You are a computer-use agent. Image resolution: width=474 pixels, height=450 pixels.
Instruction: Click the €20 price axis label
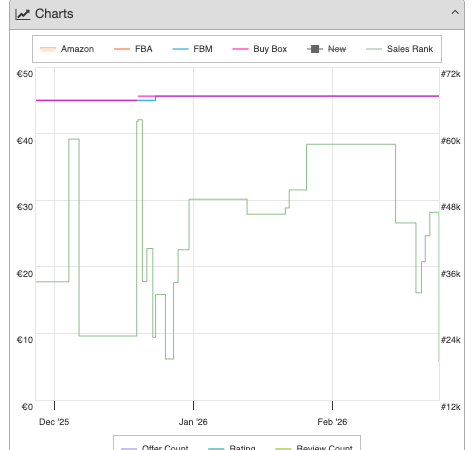coord(25,274)
